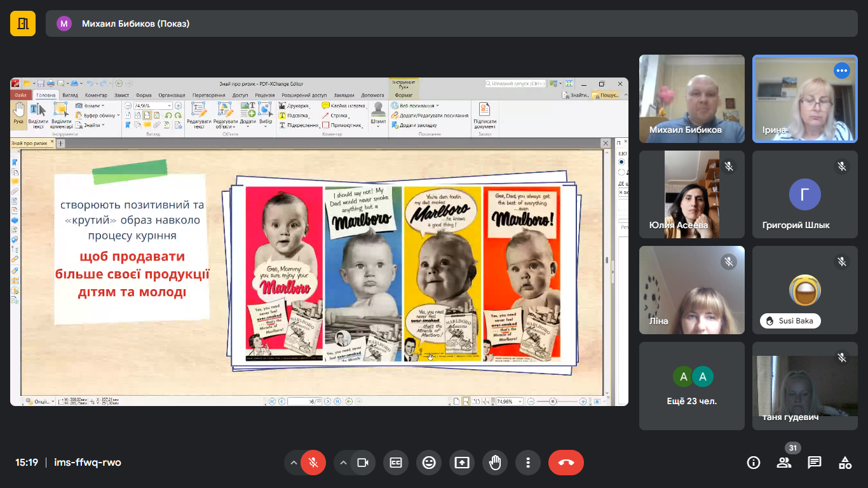Raise hand in Meet

click(x=495, y=463)
